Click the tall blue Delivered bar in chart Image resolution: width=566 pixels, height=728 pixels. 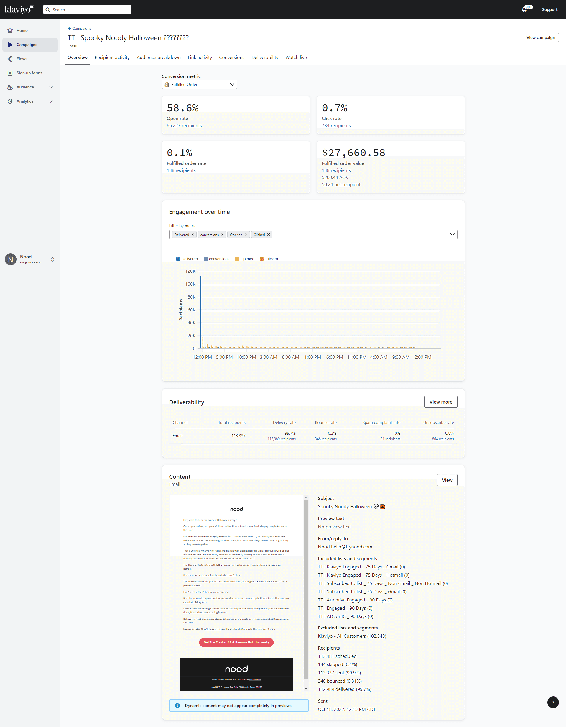pyautogui.click(x=200, y=312)
